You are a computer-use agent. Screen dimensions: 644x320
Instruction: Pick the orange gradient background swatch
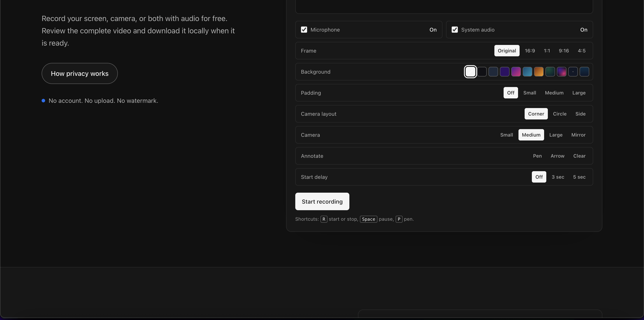[539, 72]
